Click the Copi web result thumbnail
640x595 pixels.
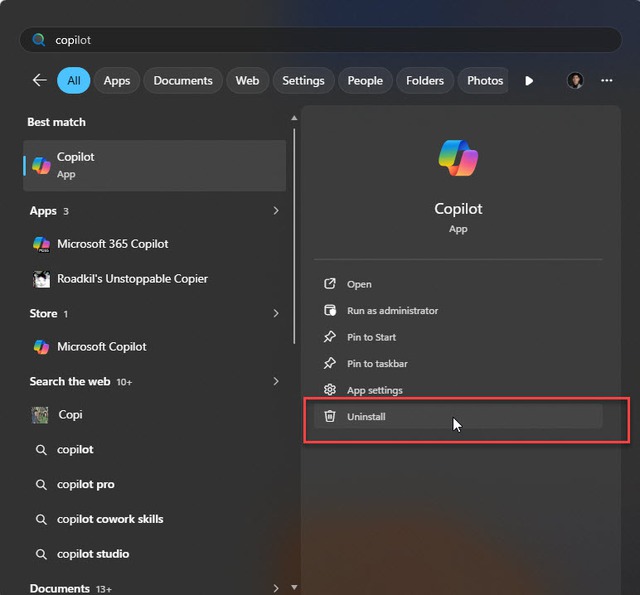click(40, 415)
